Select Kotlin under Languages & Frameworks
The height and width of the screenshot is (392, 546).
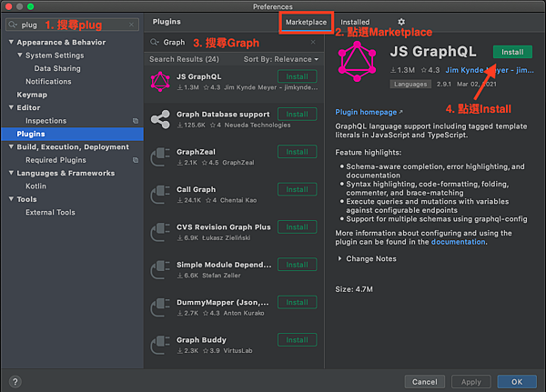35,186
